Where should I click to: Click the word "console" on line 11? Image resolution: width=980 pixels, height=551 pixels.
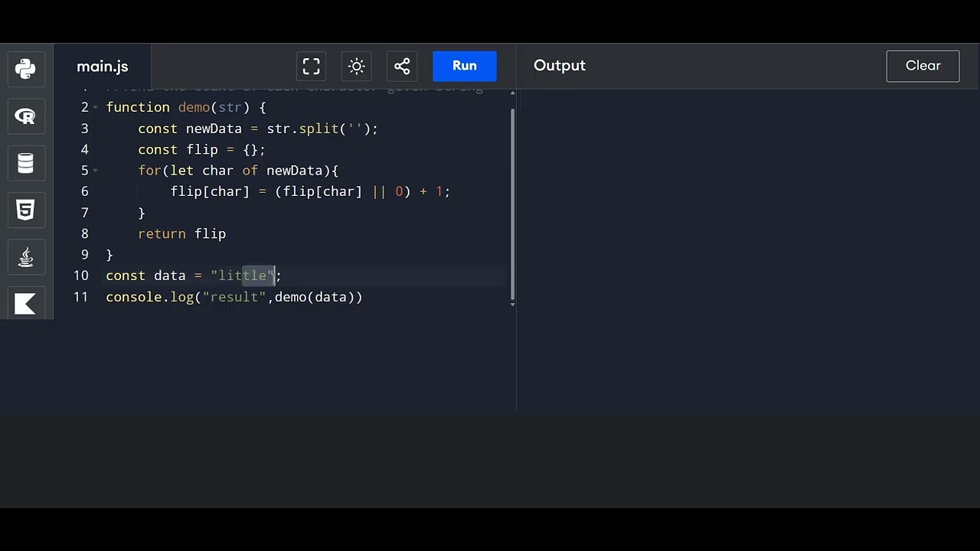tap(134, 297)
